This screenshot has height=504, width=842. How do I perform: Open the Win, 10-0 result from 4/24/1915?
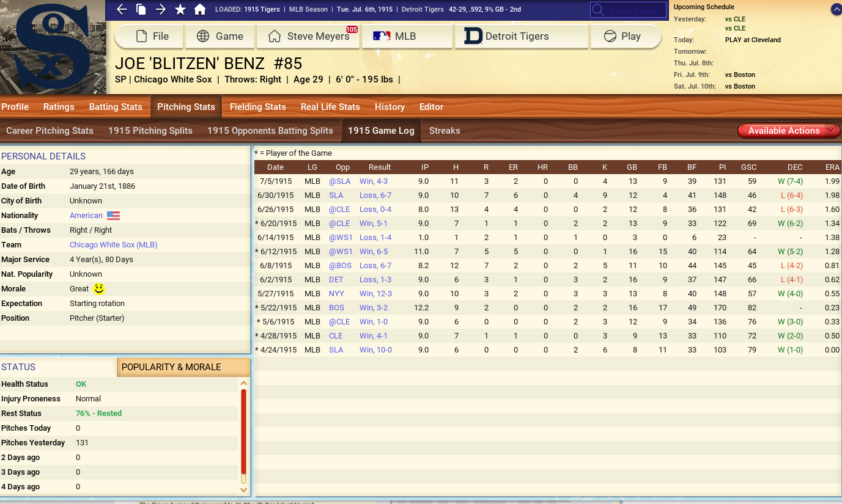(x=376, y=350)
